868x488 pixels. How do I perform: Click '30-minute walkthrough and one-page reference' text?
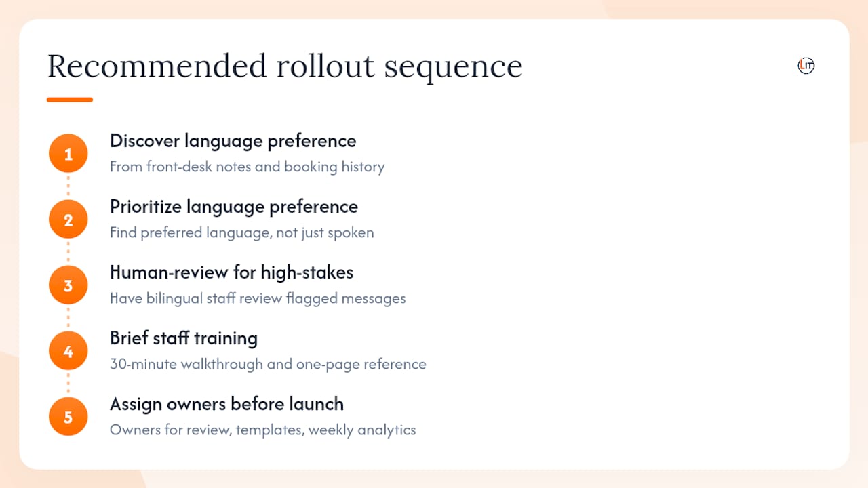tap(268, 364)
